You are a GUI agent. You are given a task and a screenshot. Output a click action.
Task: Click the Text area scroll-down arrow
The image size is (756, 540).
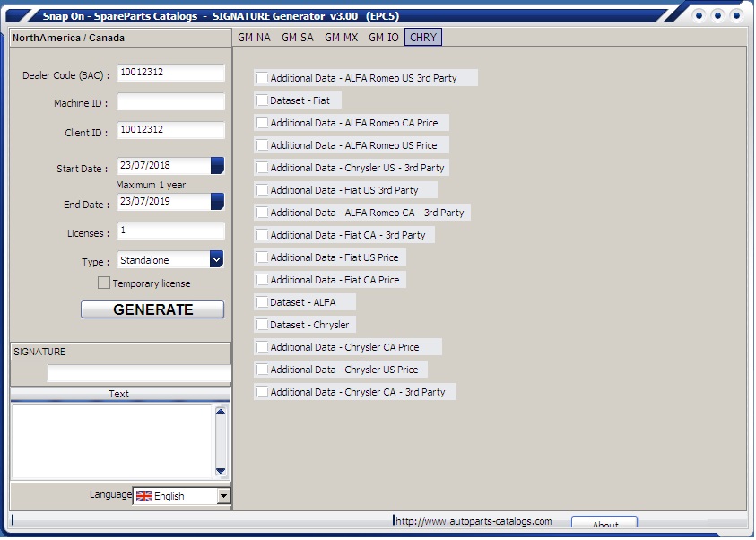tap(221, 471)
